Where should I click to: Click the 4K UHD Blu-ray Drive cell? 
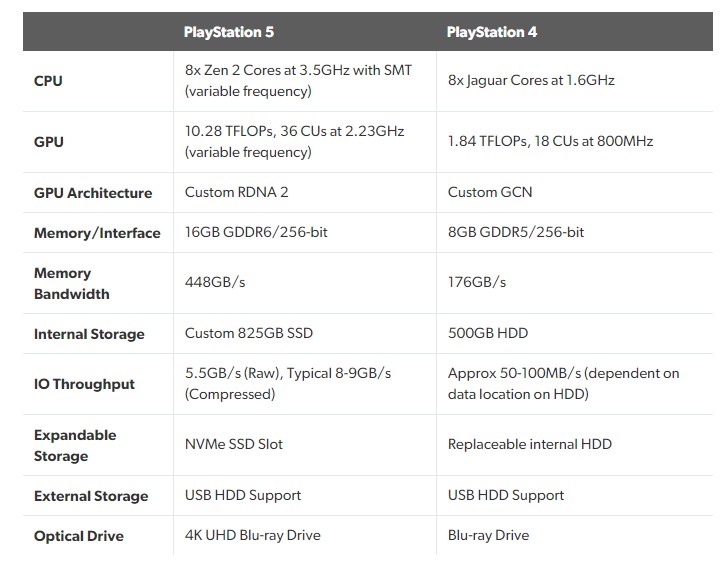pyautogui.click(x=253, y=535)
